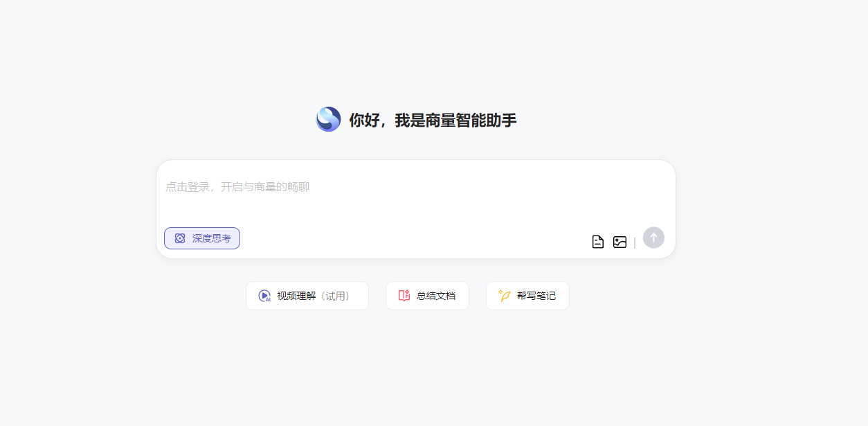Click the chat input field placeholder
Viewport: 868px width, 426px height.
[237, 187]
